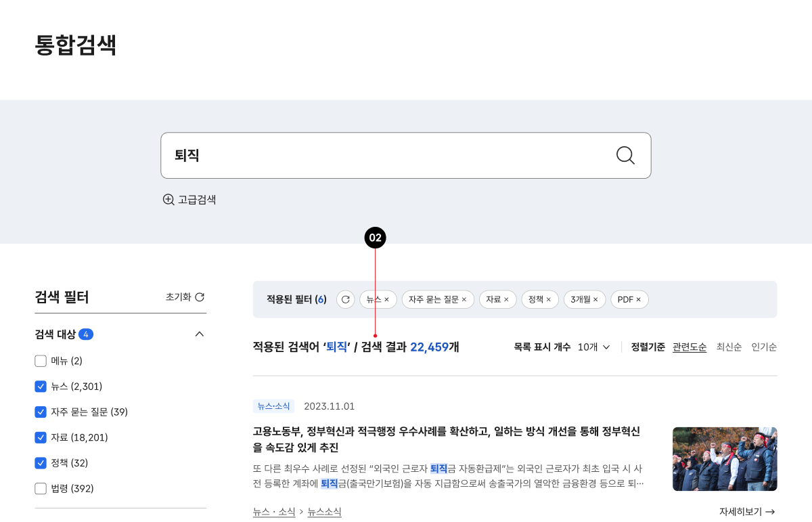Screen dimensions: 812x522
Task: Uncheck 자주 묻는 질문 (39) checkbox
Action: tap(41, 412)
